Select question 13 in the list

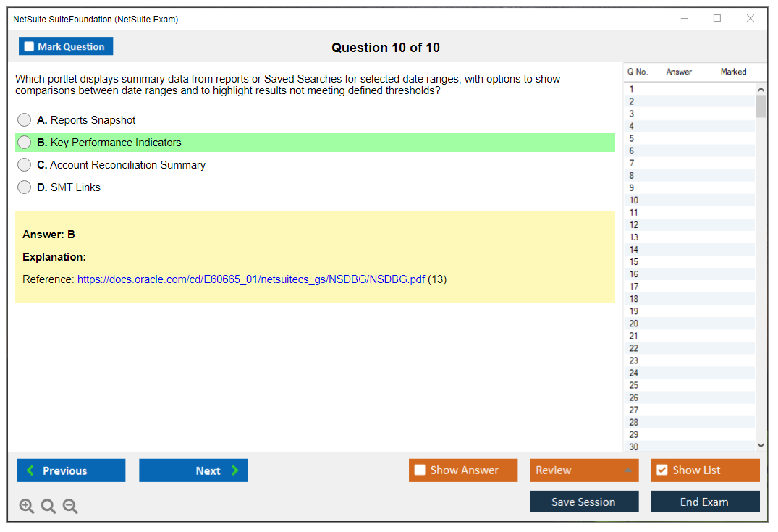(x=689, y=237)
